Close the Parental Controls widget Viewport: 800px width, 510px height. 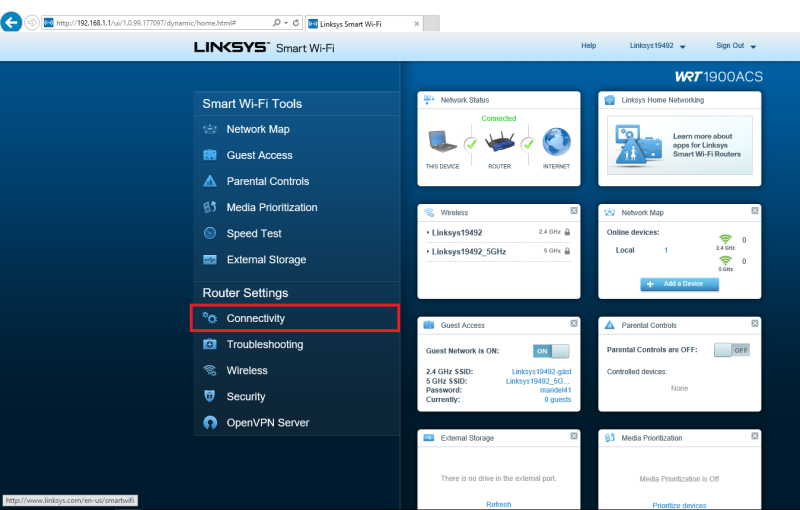(x=755, y=323)
